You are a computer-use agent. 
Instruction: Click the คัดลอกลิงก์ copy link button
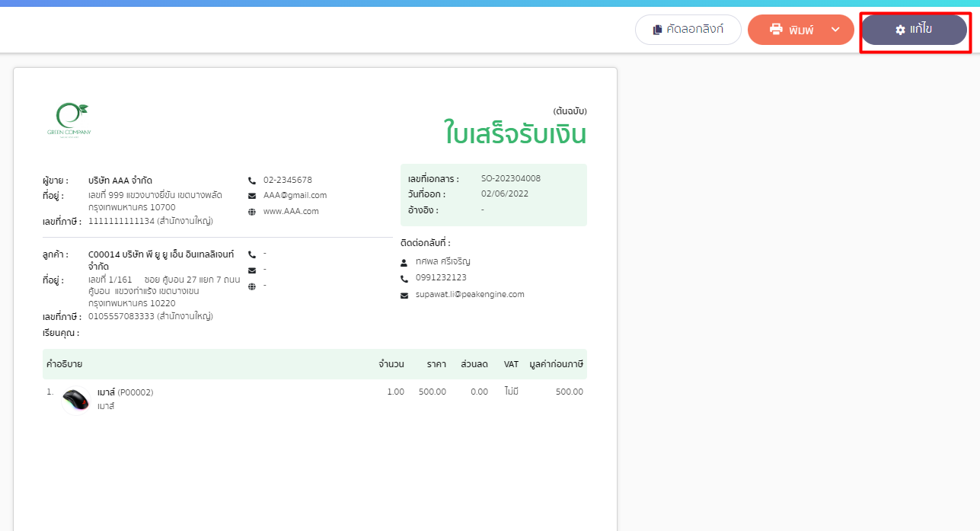coord(688,30)
